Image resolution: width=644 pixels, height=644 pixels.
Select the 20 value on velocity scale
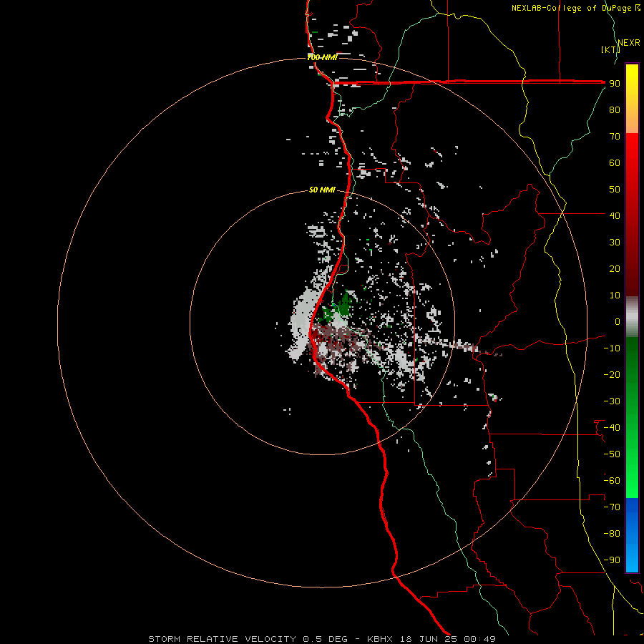(615, 269)
